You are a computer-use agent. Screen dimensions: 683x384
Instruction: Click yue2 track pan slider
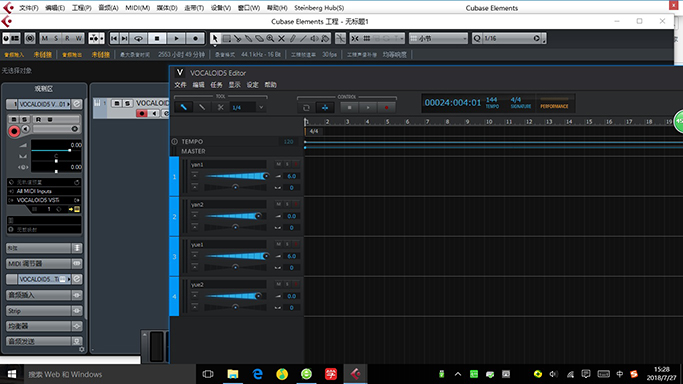[236, 307]
